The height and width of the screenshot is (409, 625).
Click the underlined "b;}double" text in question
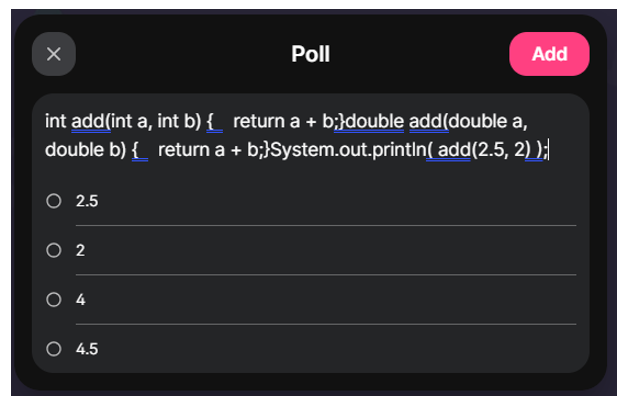tap(364, 122)
